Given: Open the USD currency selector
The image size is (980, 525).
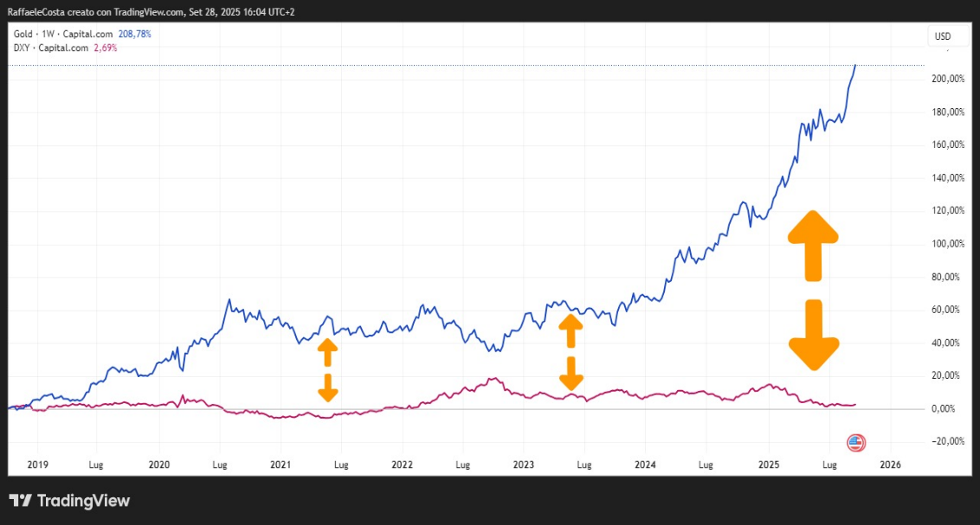Looking at the screenshot, I should coord(942,36).
